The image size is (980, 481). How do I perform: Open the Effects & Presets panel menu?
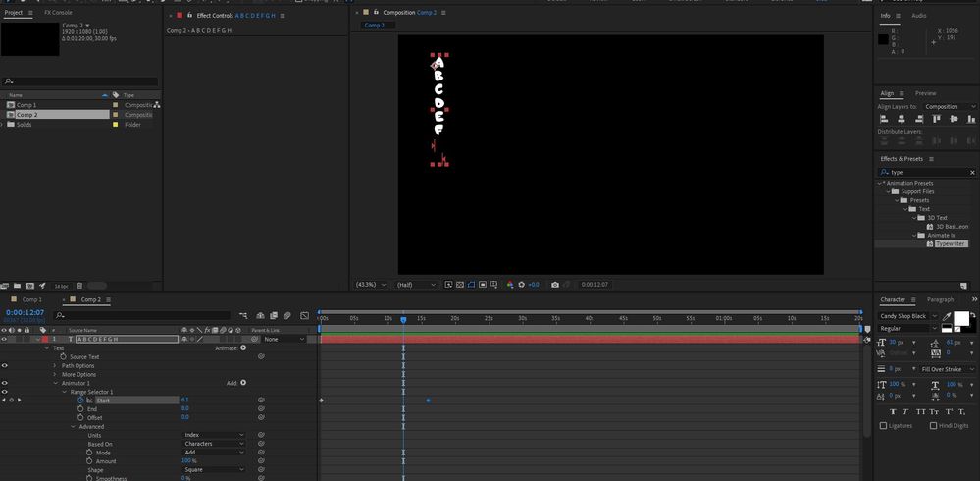(931, 159)
